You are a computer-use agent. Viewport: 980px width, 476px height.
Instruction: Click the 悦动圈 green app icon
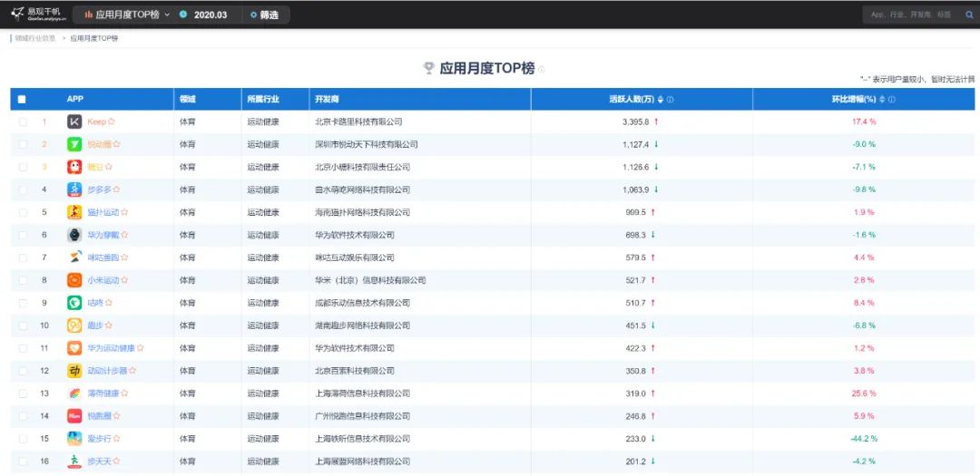point(74,144)
